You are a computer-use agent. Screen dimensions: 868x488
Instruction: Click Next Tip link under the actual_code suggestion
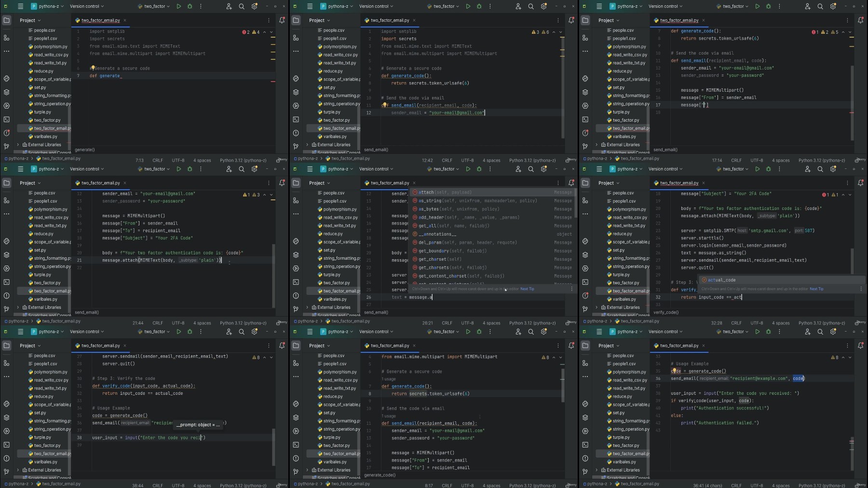pyautogui.click(x=816, y=289)
